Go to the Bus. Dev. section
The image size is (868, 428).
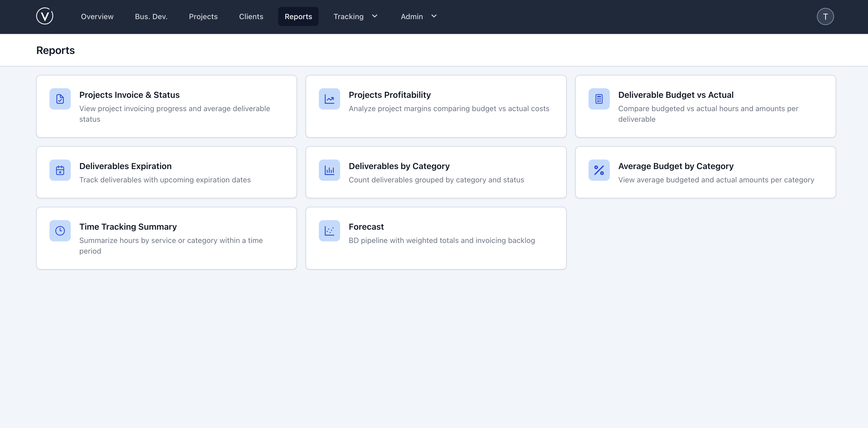(151, 16)
